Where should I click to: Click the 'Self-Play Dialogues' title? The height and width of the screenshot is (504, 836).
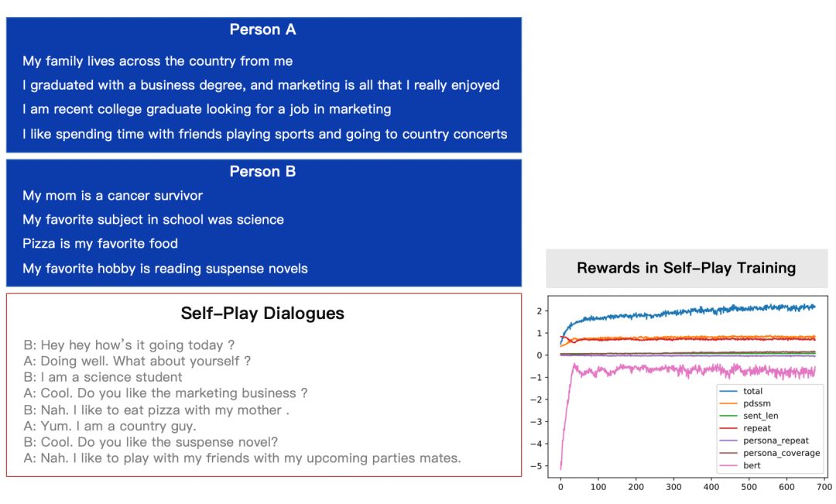tap(262, 313)
